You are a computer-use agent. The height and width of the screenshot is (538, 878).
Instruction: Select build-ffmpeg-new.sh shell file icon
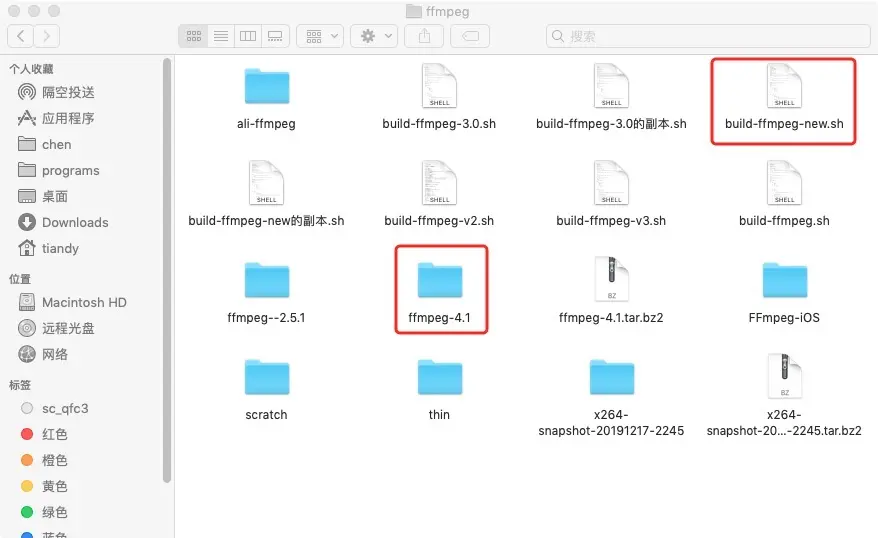click(x=784, y=86)
